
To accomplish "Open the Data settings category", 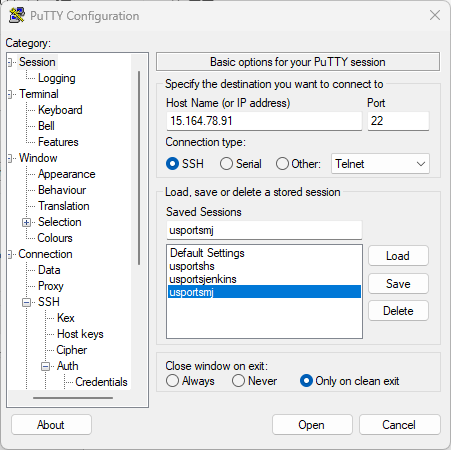I will [49, 270].
